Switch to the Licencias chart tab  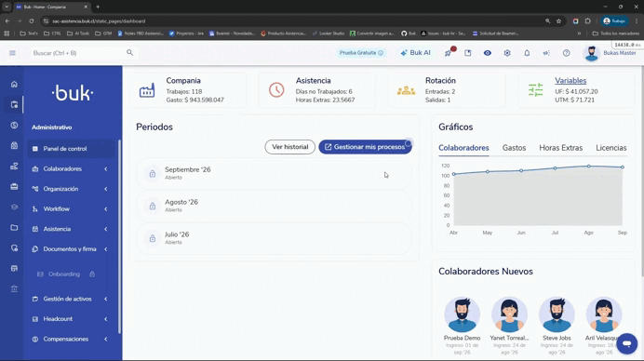click(611, 148)
